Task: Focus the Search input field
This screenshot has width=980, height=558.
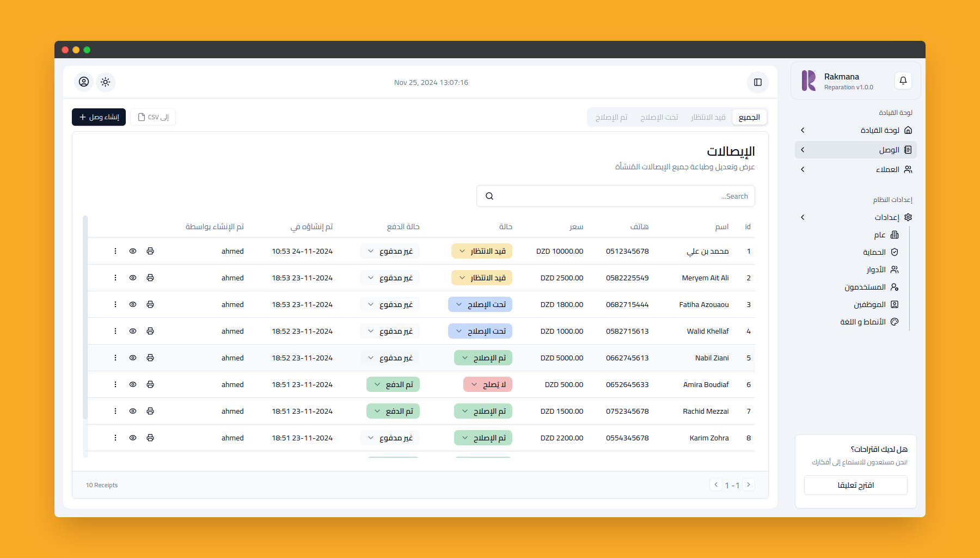Action: point(615,196)
